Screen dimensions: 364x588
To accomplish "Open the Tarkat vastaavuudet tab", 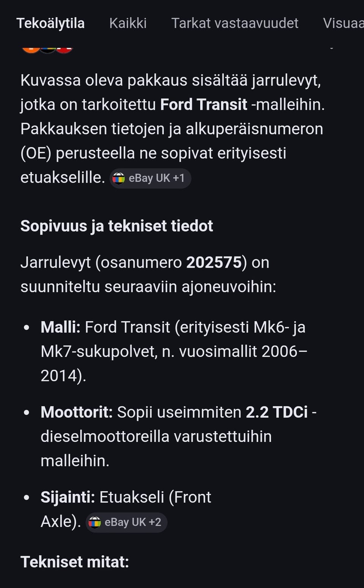I will (235, 24).
